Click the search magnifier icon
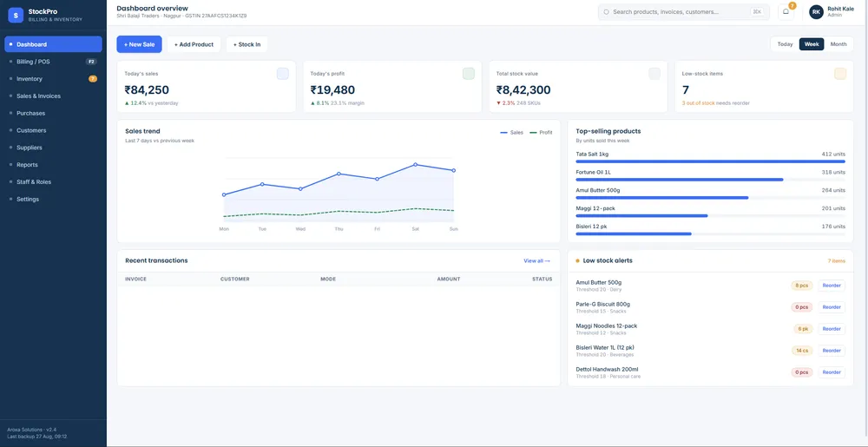868x447 pixels. (x=606, y=11)
